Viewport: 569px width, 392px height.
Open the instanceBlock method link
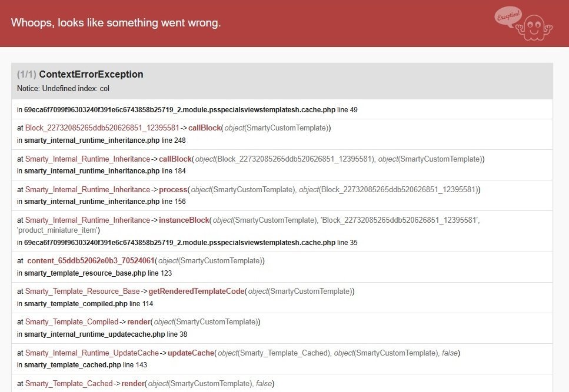tap(184, 220)
